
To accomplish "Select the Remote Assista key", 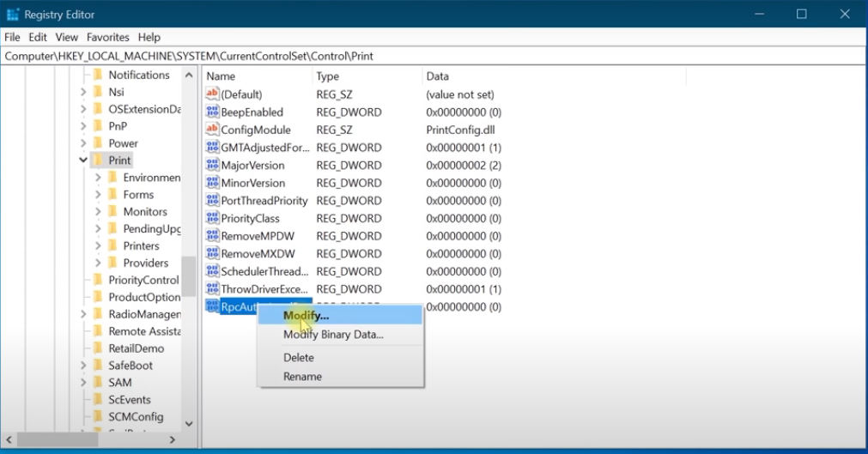I will pos(144,331).
